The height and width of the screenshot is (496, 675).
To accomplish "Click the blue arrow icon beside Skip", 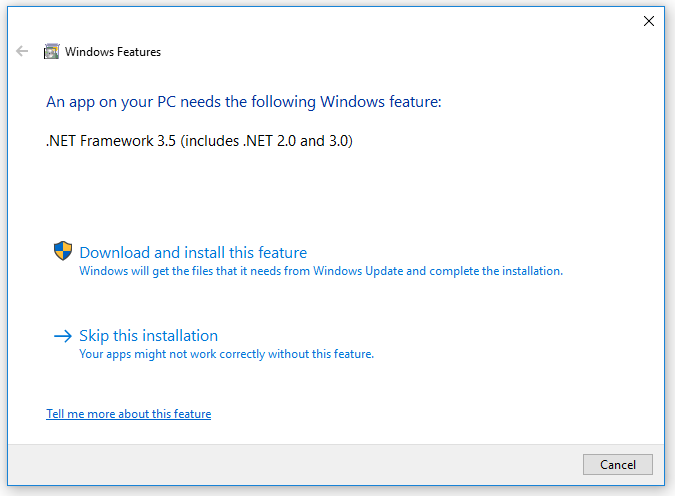I will pyautogui.click(x=63, y=336).
